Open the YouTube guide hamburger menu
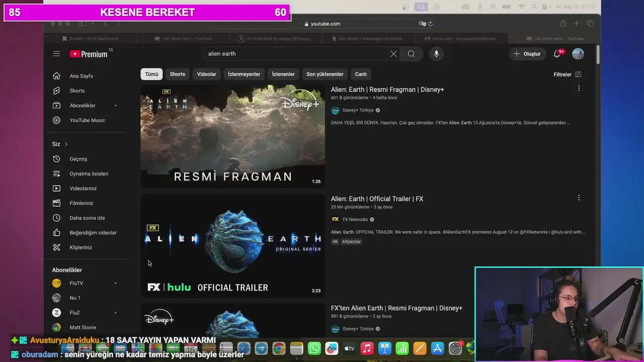The height and width of the screenshot is (362, 644). [x=56, y=54]
